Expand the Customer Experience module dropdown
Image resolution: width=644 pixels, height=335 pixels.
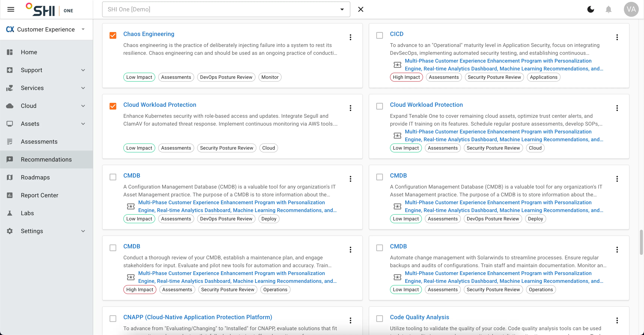[x=83, y=29]
